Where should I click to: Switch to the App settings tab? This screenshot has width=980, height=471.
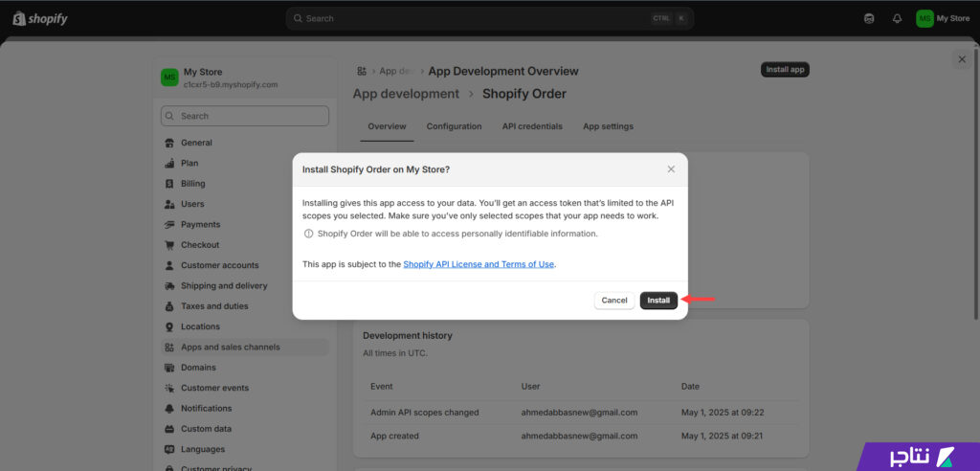[x=608, y=126]
